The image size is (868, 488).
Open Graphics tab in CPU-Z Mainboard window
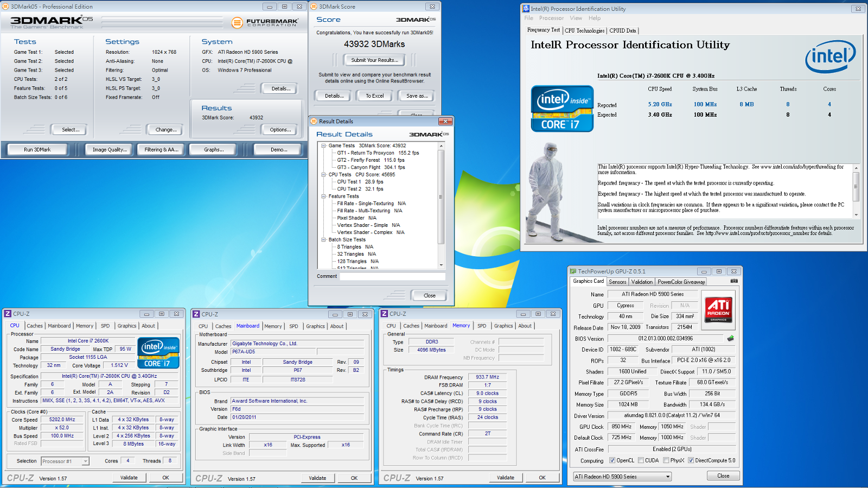(315, 326)
